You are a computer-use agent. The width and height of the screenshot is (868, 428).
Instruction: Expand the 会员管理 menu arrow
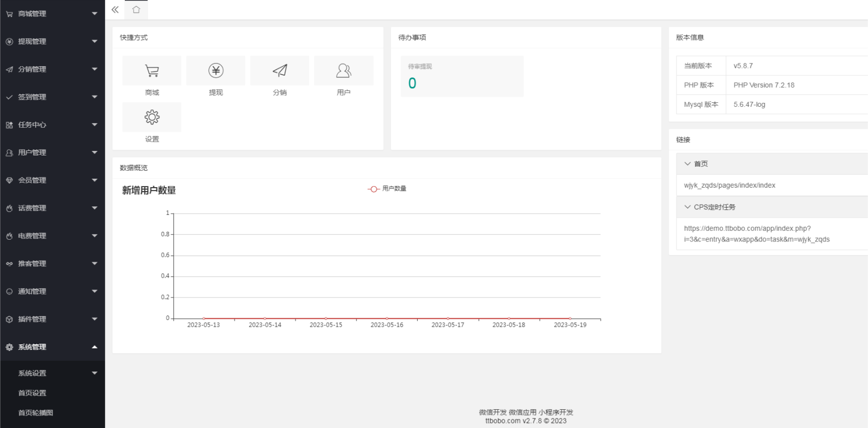point(94,180)
